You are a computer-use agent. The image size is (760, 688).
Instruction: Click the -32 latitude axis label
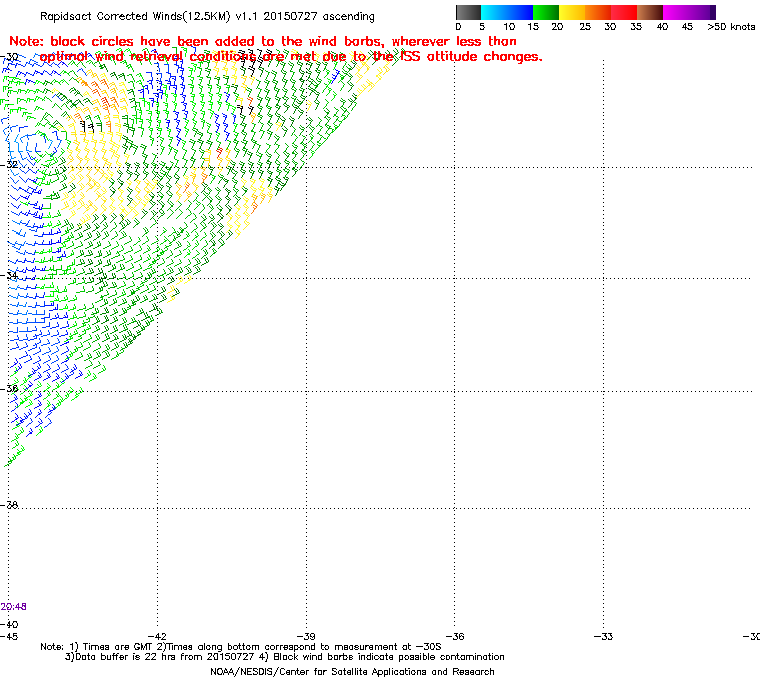9,164
